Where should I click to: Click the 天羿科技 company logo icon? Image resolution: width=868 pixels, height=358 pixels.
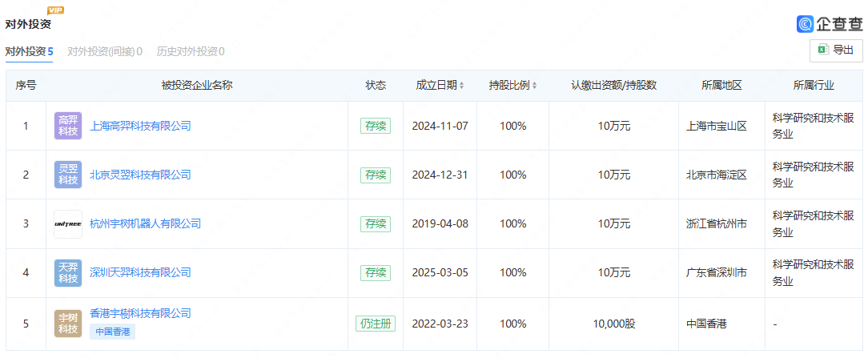pyautogui.click(x=68, y=273)
